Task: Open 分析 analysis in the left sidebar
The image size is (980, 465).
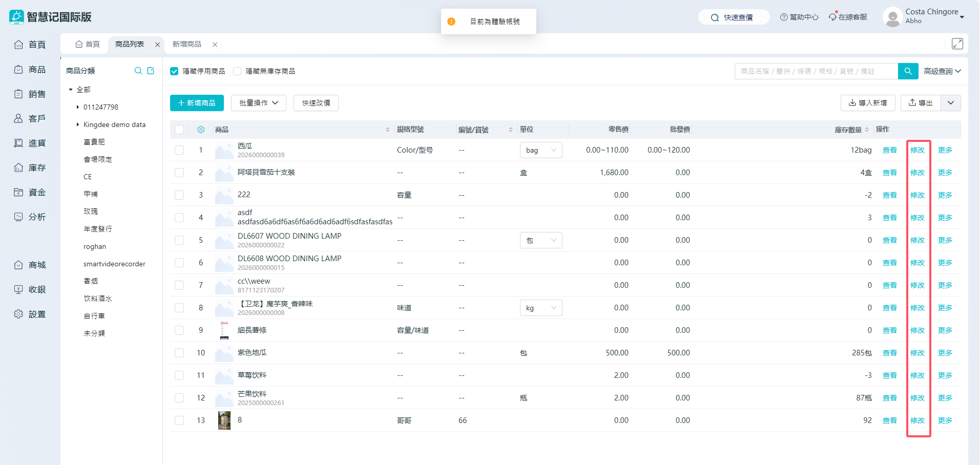Action: (30, 217)
